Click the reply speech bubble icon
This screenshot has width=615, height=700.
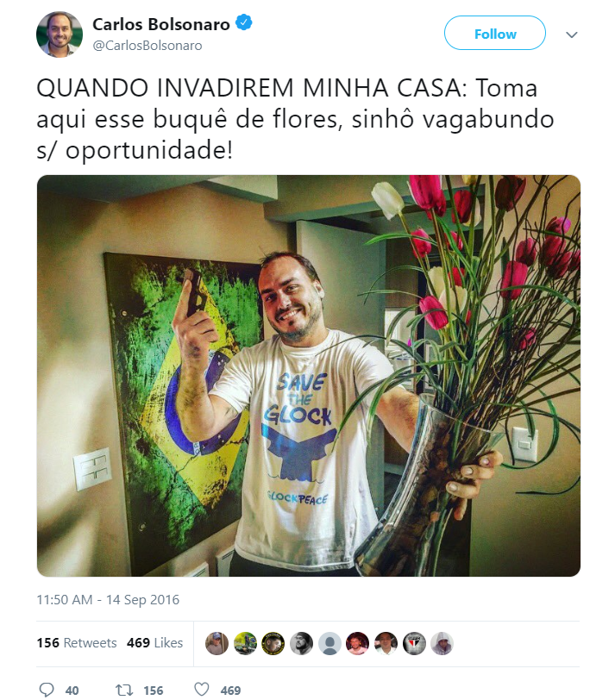pyautogui.click(x=47, y=690)
